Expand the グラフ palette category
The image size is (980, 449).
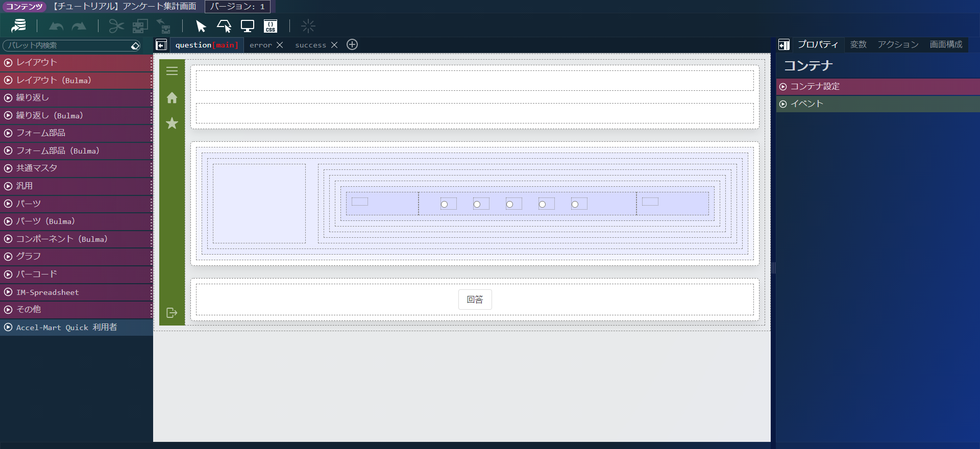76,257
